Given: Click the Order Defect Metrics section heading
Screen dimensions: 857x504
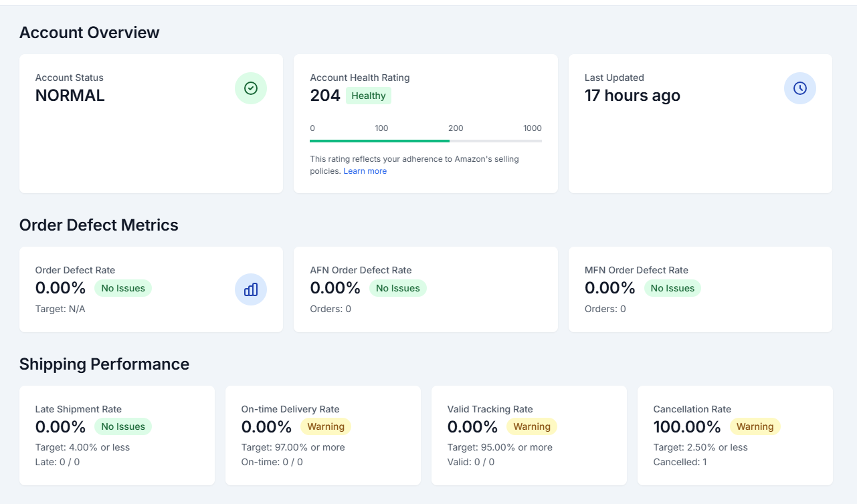Looking at the screenshot, I should coord(99,225).
